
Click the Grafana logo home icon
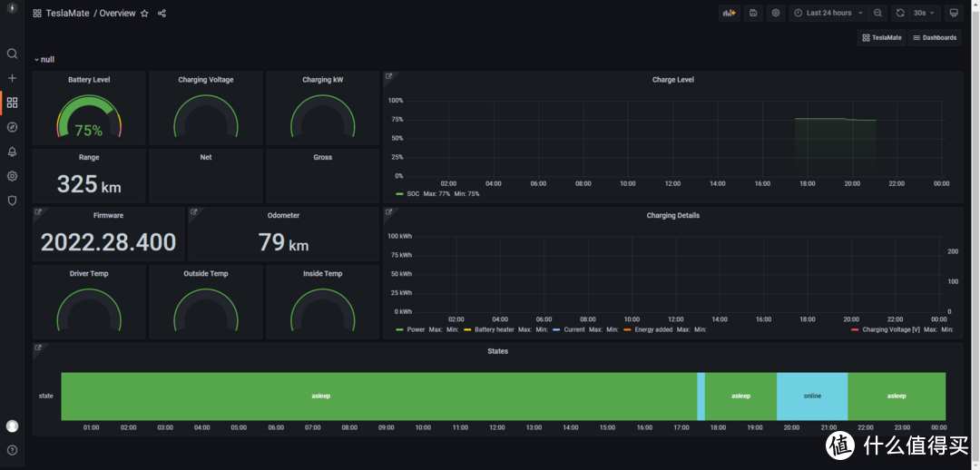[x=12, y=9]
